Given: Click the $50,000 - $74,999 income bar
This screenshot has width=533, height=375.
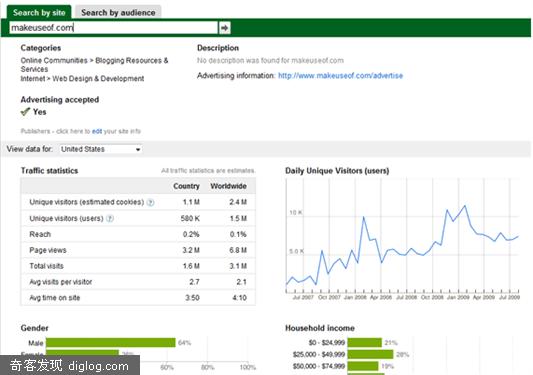Looking at the screenshot, I should tap(363, 366).
